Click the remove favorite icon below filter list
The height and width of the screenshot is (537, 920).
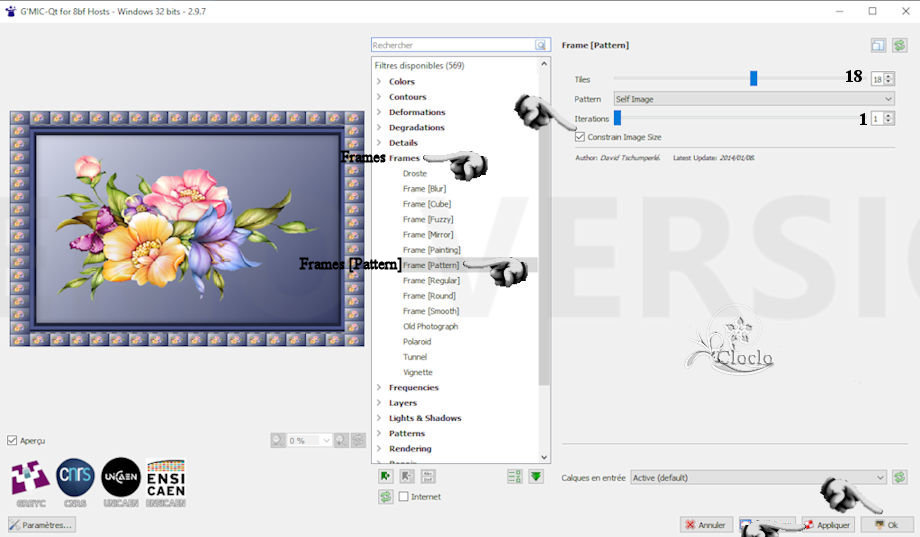click(406, 476)
